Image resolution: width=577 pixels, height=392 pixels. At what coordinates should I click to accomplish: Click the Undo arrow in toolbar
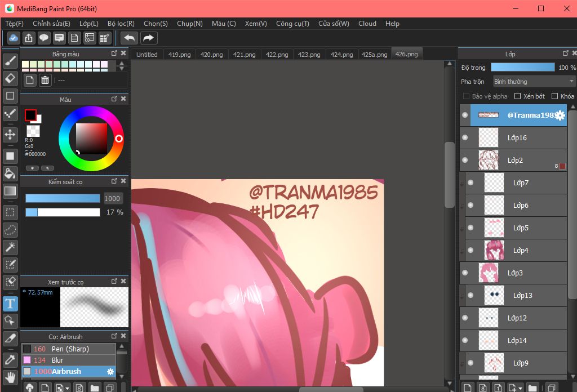[129, 38]
